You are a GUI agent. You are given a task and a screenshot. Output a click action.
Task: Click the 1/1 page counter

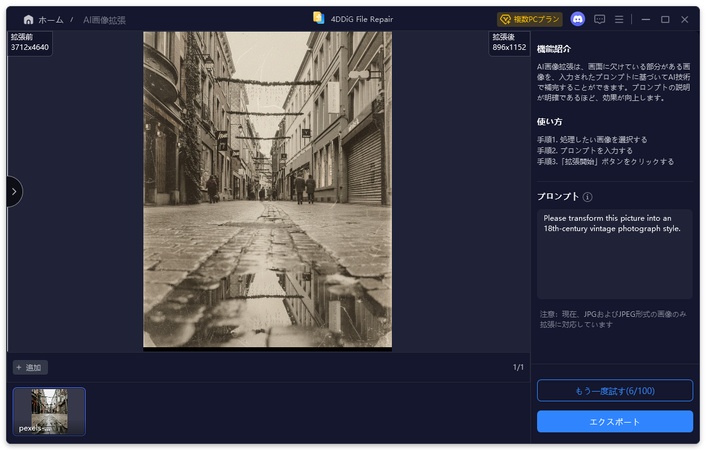[x=518, y=367]
